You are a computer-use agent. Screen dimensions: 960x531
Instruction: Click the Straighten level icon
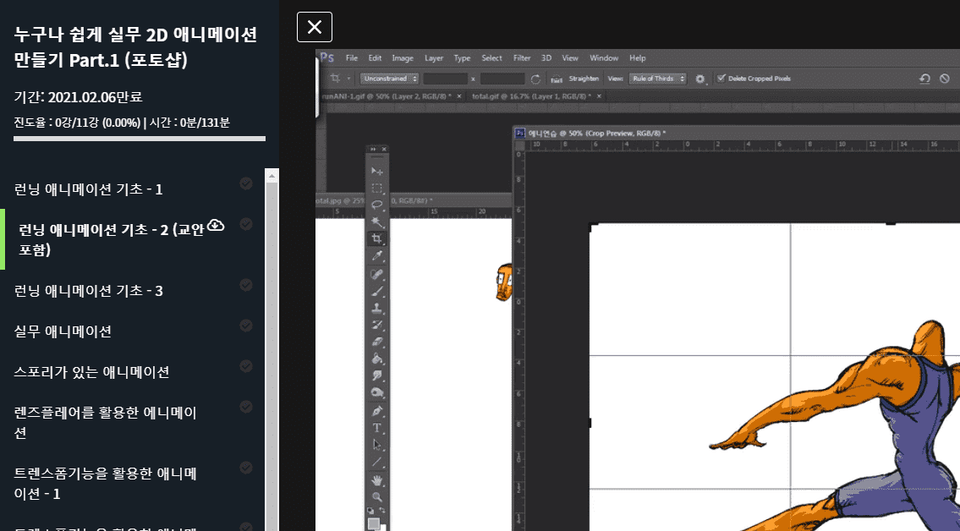tap(556, 78)
